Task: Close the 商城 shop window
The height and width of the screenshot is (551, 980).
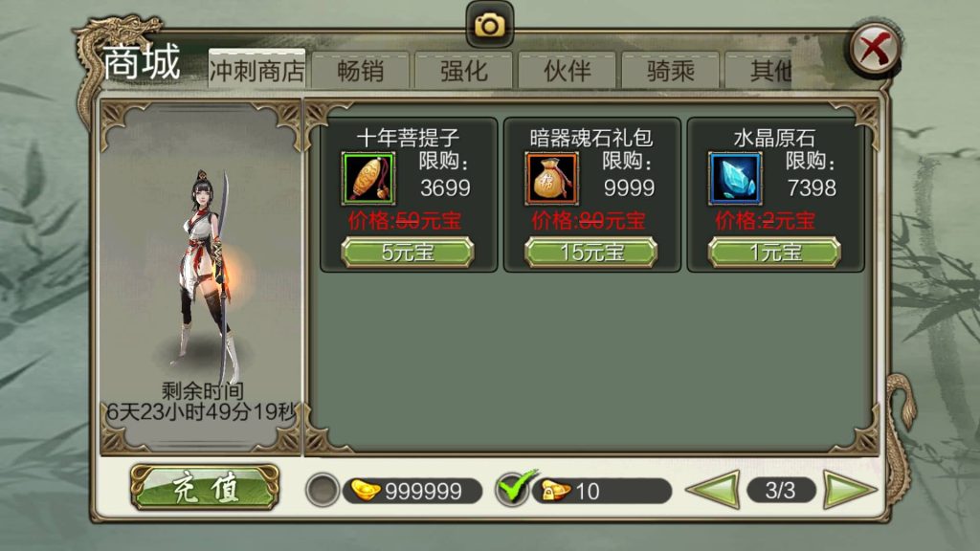Action: coord(875,49)
